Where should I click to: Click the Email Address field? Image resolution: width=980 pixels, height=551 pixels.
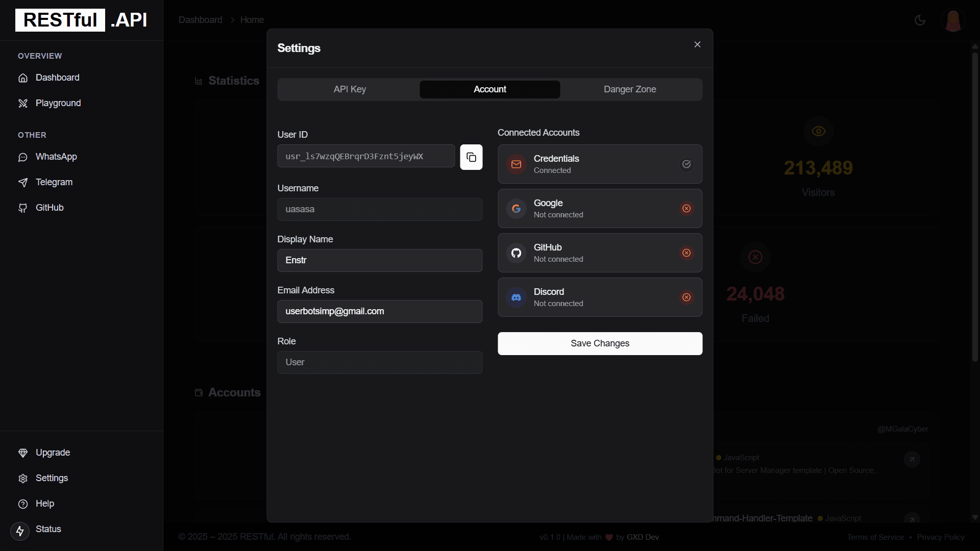379,311
